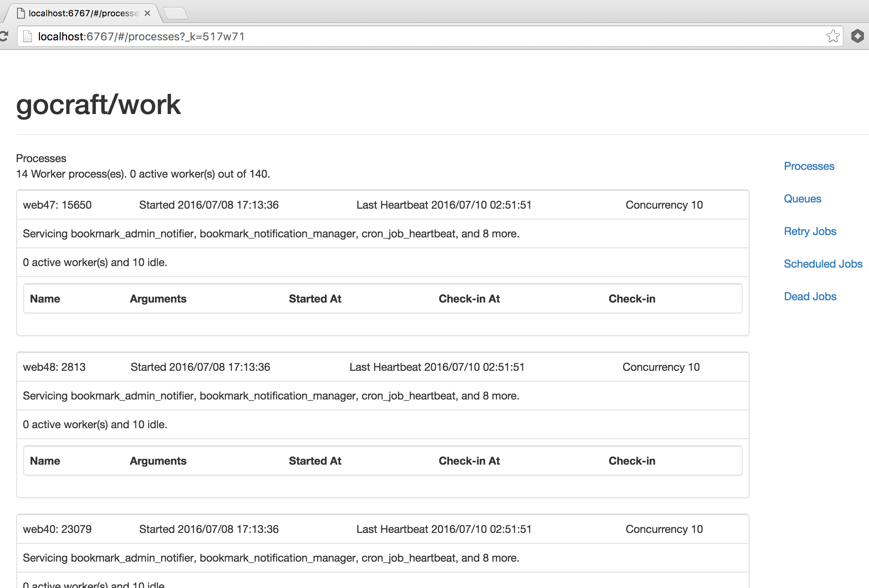Screen dimensions: 869x588
Task: Click the bookmark star icon
Action: click(833, 36)
